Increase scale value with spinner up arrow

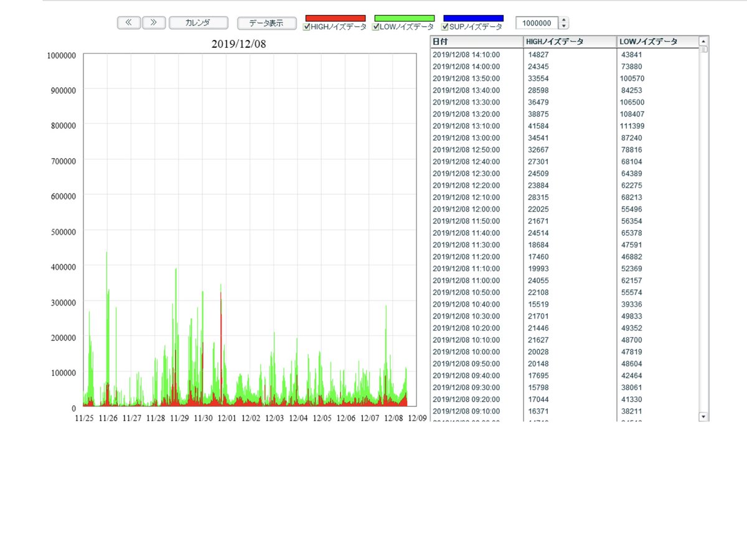(x=564, y=20)
